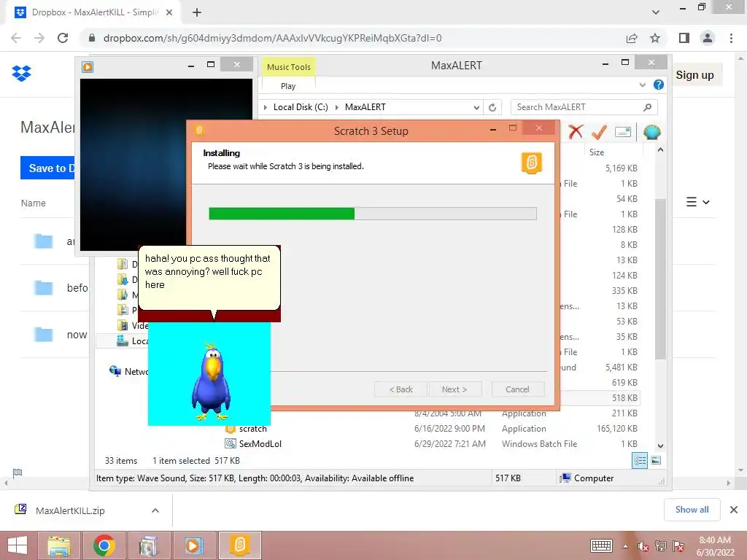Viewport: 747px width, 560px height.
Task: Expand the breadcrumb arrow before Local Disk (C:)
Action: [x=266, y=108]
